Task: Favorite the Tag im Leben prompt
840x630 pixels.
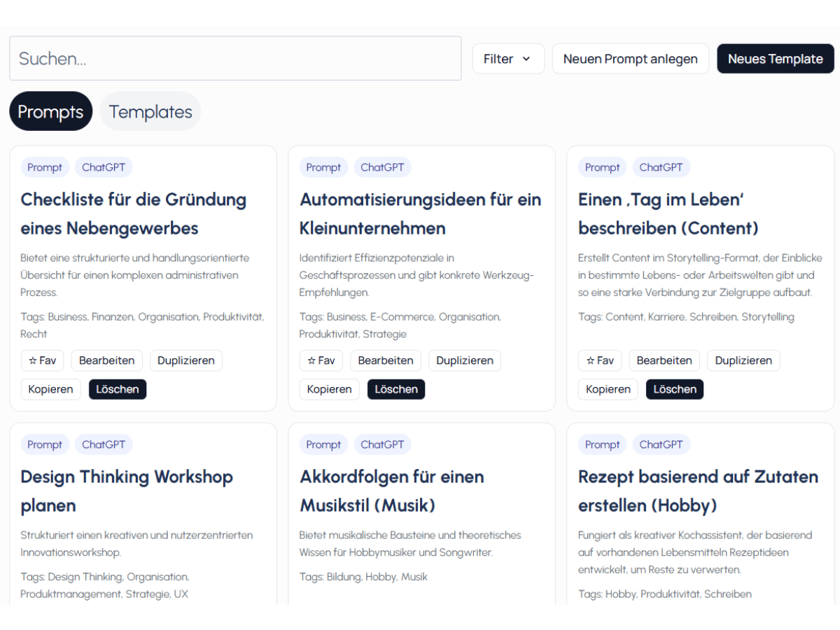Action: click(600, 360)
